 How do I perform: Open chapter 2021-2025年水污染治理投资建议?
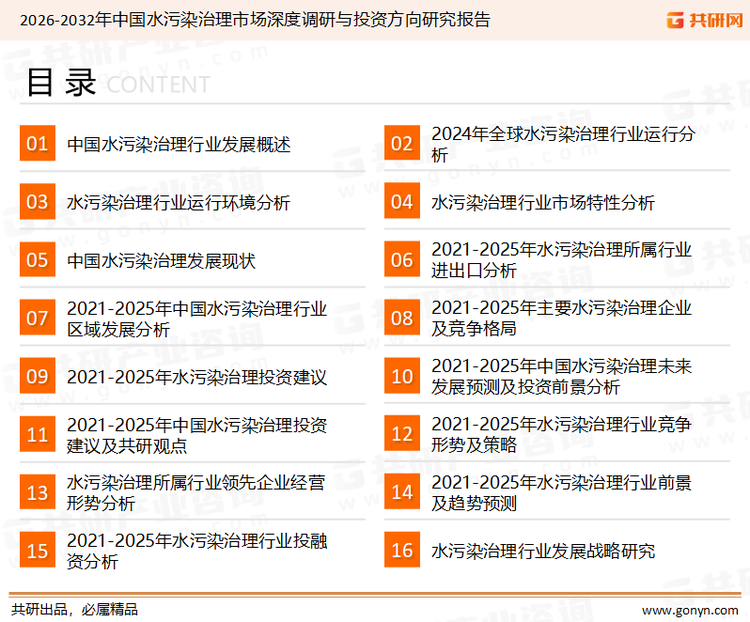point(197,377)
